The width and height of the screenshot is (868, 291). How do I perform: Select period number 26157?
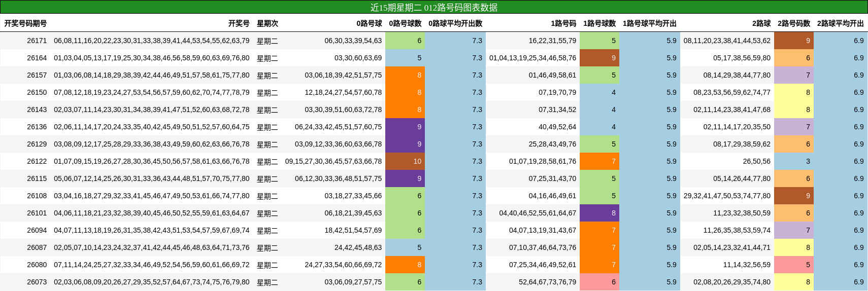[x=37, y=75]
